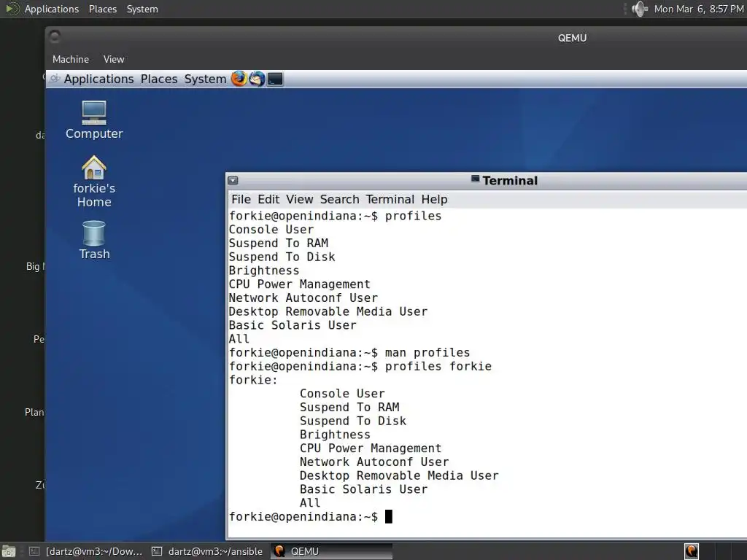Launch terminal icon in guest panel

(275, 79)
